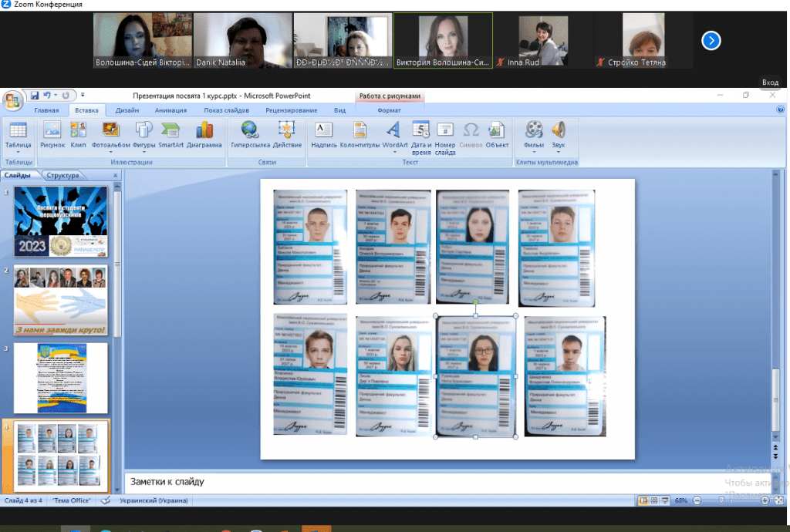
Task: Select the WordArt tool
Action: [393, 135]
